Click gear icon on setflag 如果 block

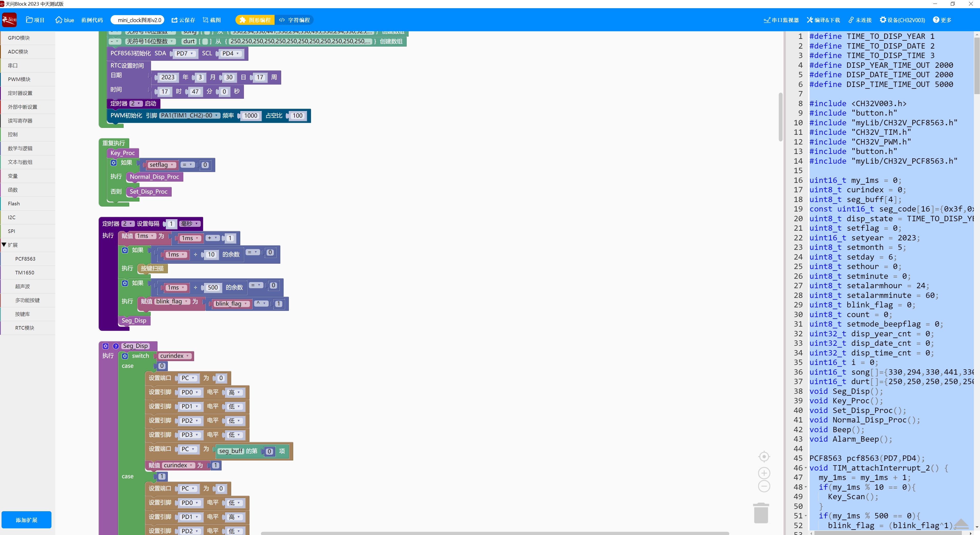click(113, 163)
